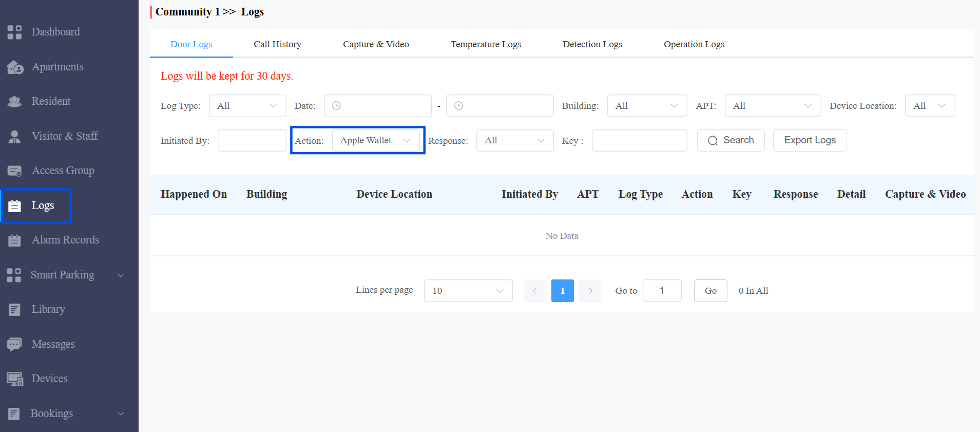Click the Go button in pagination
Screen dimensions: 980x432
pos(710,291)
